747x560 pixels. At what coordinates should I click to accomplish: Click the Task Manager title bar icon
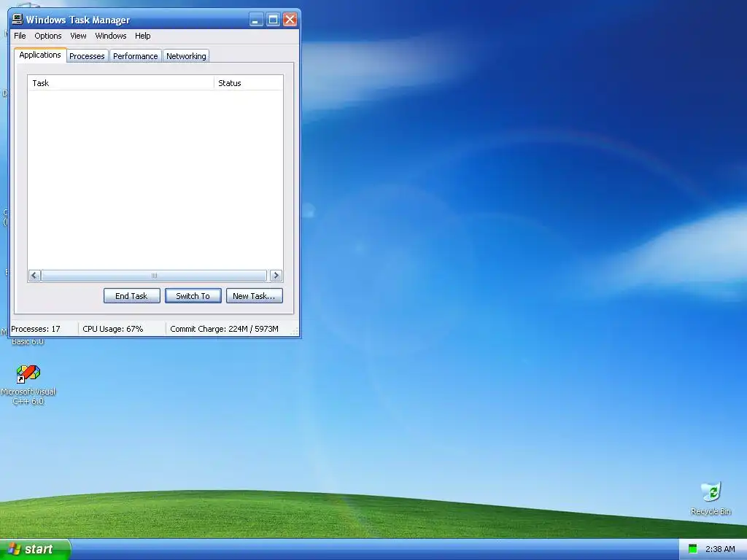(x=18, y=20)
